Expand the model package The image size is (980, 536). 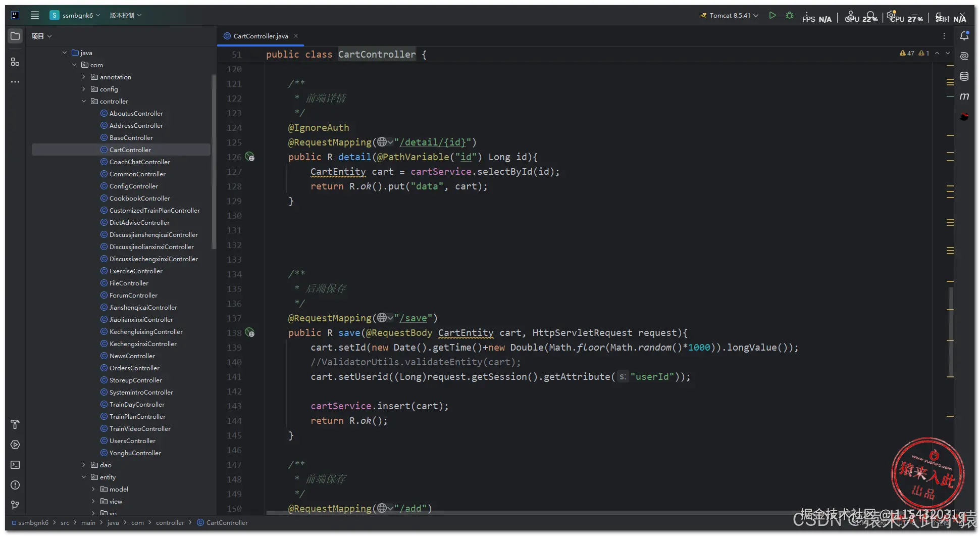(x=93, y=489)
